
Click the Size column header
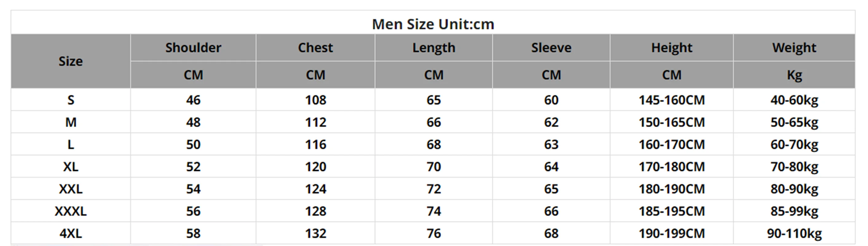point(70,61)
